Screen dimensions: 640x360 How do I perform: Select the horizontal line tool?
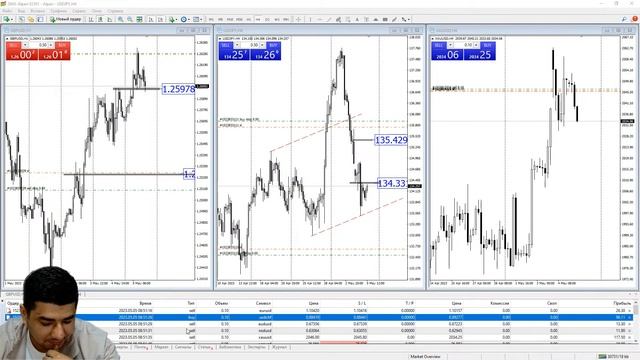point(320,19)
